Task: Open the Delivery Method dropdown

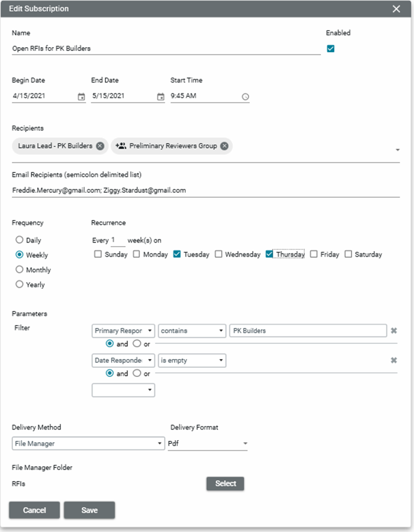Action: (x=87, y=443)
